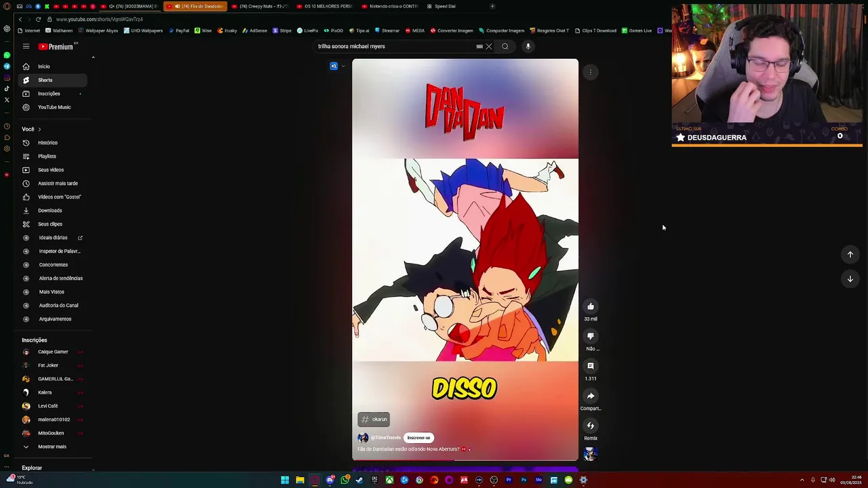The image size is (868, 488).
Task: Open Inscrições in the sidebar
Action: (53, 94)
